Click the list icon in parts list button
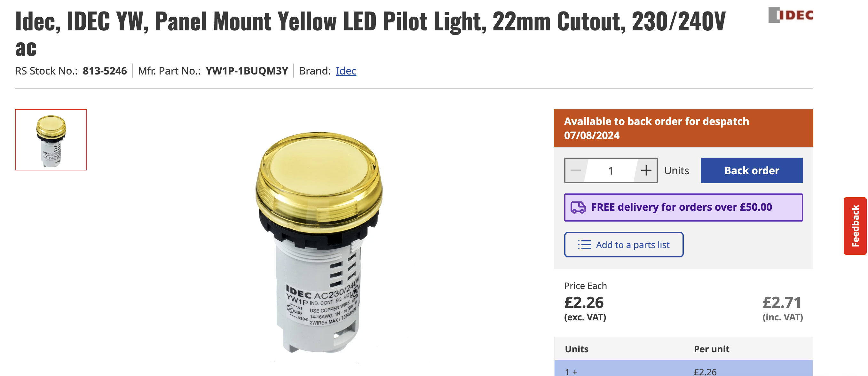 (585, 245)
